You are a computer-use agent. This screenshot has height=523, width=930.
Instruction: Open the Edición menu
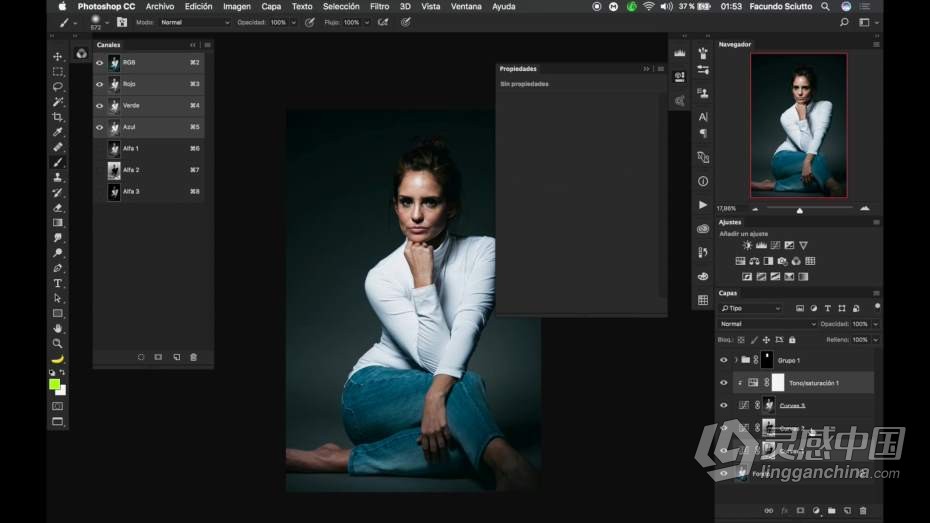[x=198, y=7]
